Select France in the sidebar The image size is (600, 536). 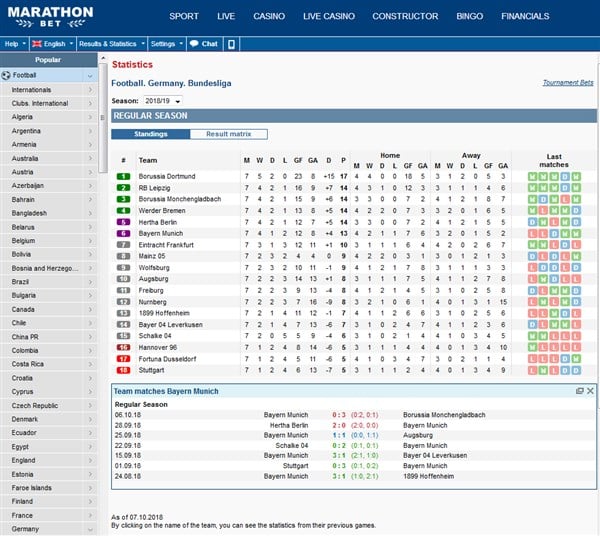pyautogui.click(x=22, y=515)
